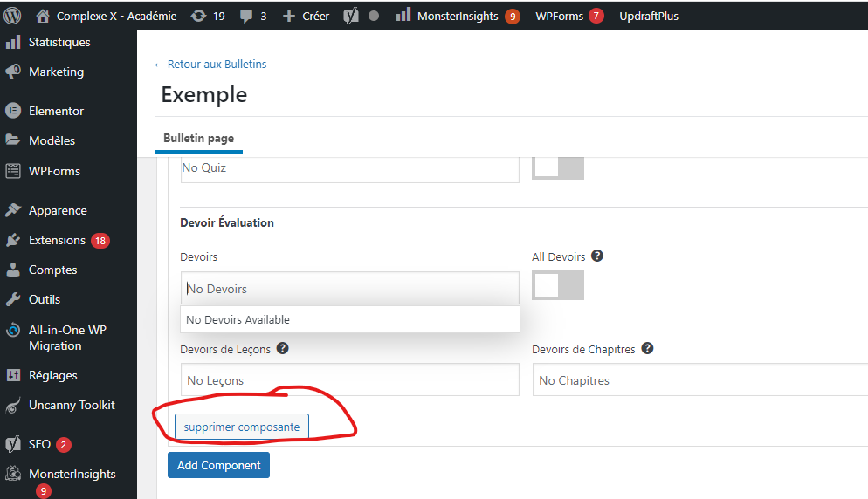The width and height of the screenshot is (868, 499).
Task: Open the No Leçons dropdown
Action: 349,380
